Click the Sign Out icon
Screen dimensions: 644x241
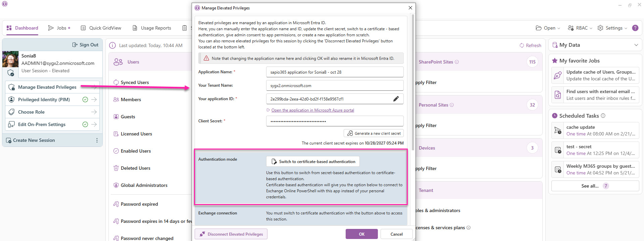point(75,45)
